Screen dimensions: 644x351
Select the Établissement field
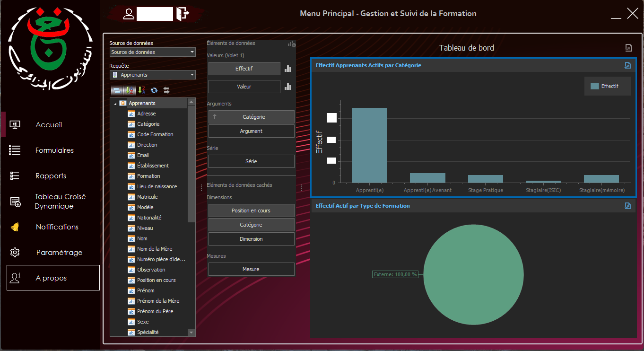tap(153, 166)
